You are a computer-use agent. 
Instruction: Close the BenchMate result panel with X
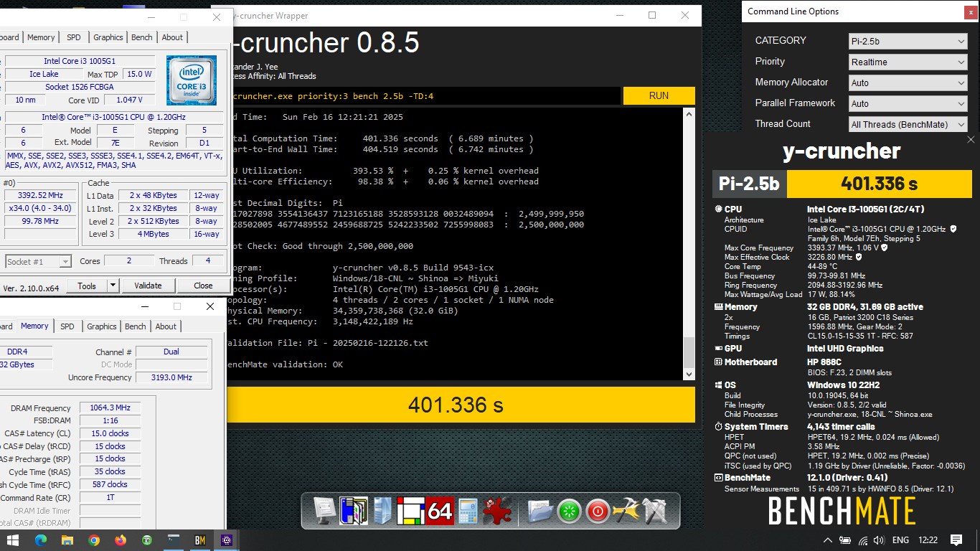(x=971, y=139)
